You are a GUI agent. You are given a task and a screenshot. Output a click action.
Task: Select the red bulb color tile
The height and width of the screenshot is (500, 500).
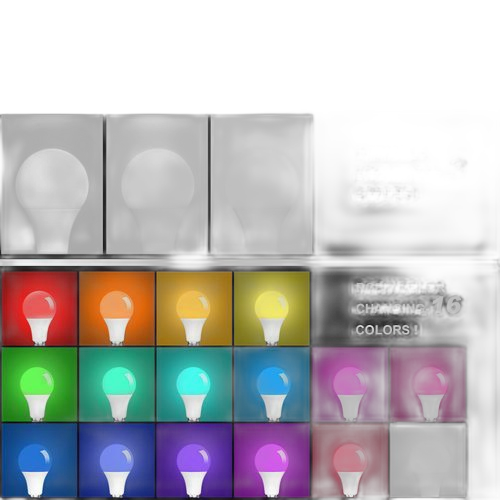pyautogui.click(x=40, y=308)
